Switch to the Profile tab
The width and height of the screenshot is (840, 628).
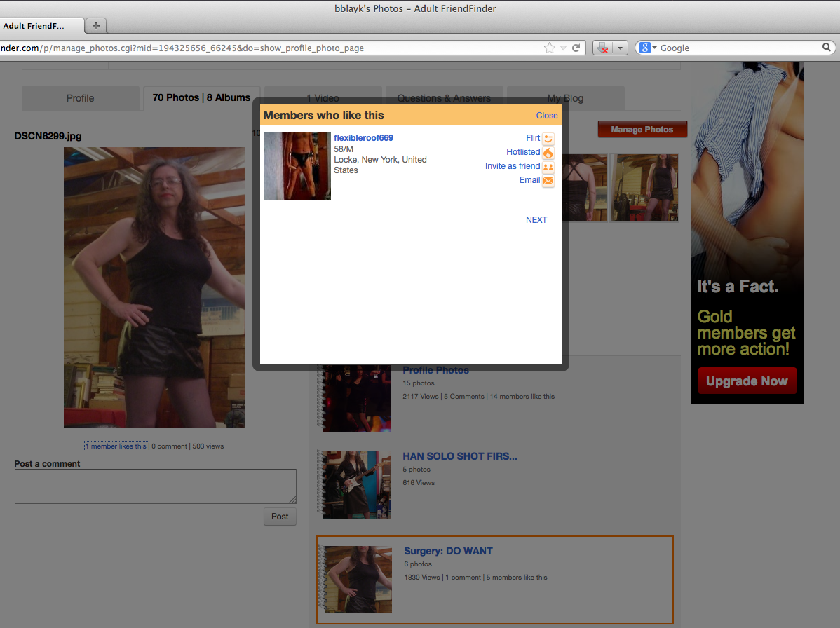[80, 98]
